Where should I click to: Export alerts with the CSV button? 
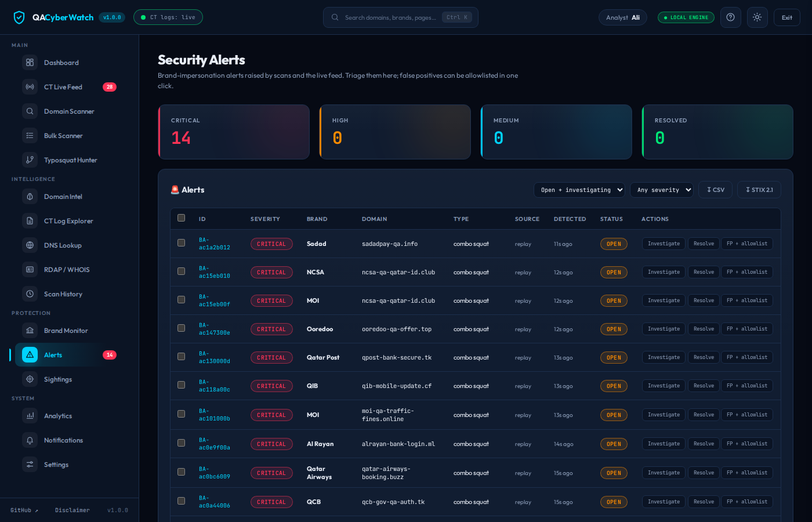[716, 190]
